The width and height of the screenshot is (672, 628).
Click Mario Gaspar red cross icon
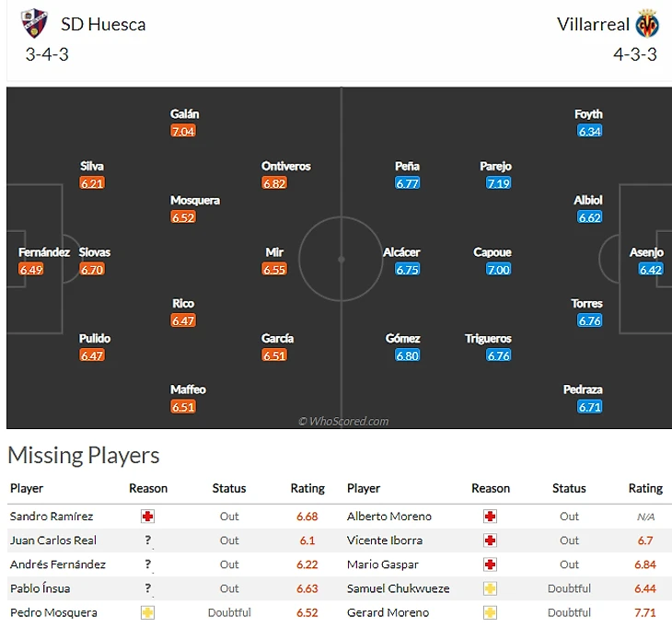(490, 564)
